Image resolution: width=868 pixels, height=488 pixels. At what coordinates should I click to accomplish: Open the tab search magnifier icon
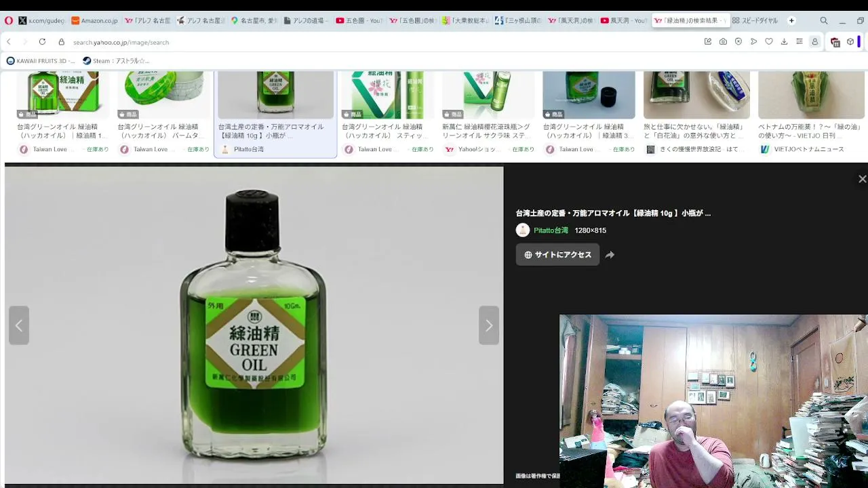pyautogui.click(x=824, y=20)
